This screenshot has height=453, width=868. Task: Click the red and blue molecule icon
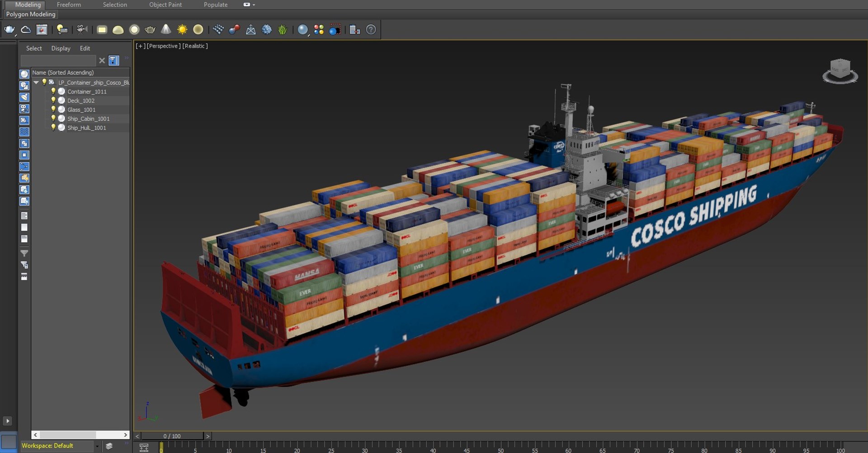234,30
